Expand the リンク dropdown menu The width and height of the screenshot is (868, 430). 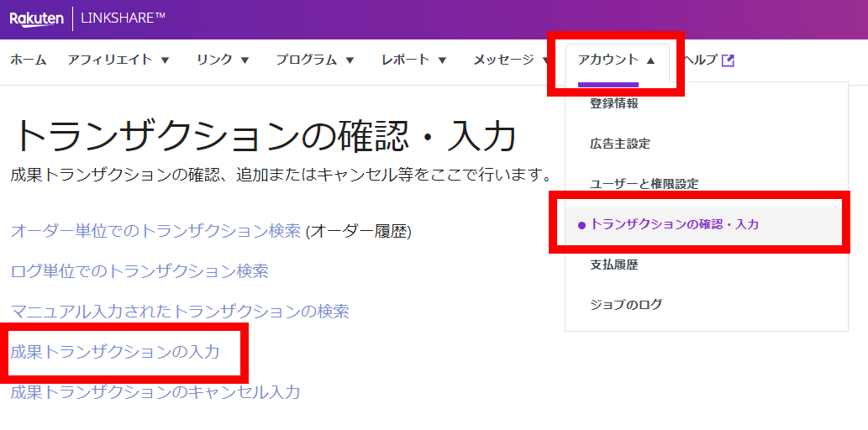pyautogui.click(x=223, y=60)
